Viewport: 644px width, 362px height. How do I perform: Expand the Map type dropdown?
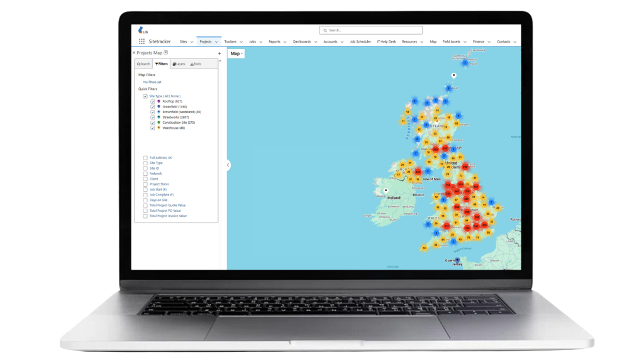tap(236, 54)
